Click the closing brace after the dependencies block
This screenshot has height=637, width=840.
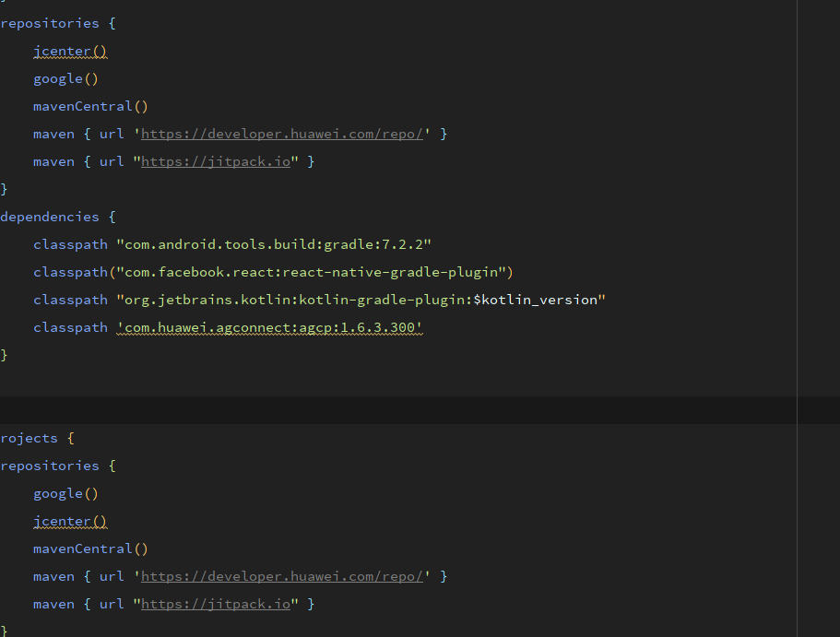(3, 354)
